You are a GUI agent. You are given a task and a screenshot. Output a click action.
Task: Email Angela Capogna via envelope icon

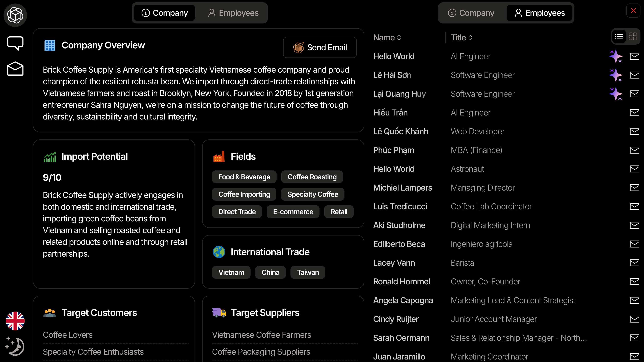coord(634,300)
